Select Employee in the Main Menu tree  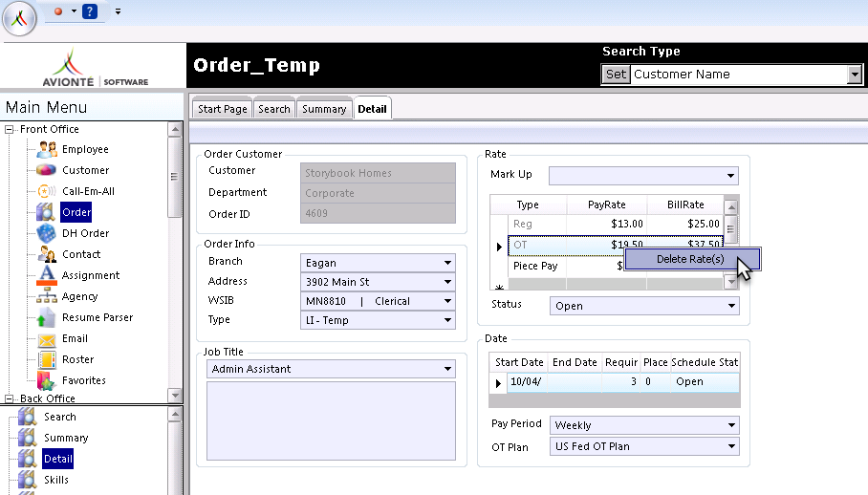tap(85, 149)
